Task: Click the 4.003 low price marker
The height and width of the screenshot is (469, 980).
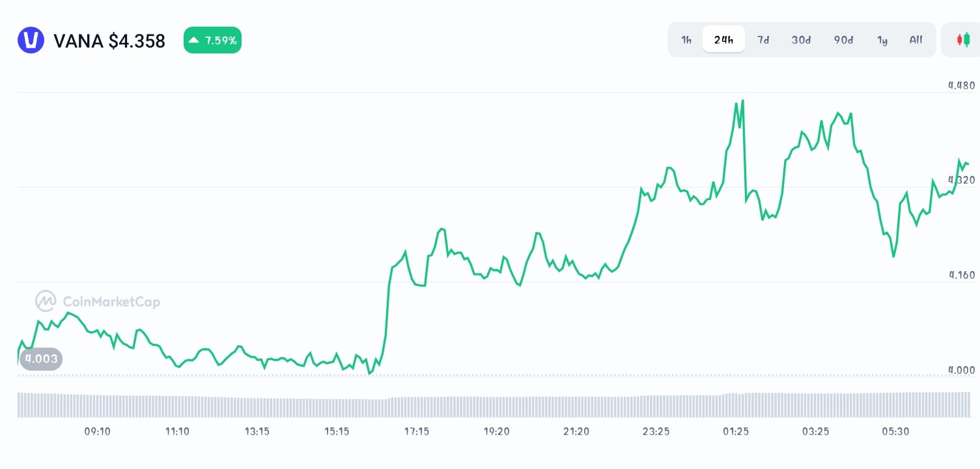Action: [x=41, y=359]
